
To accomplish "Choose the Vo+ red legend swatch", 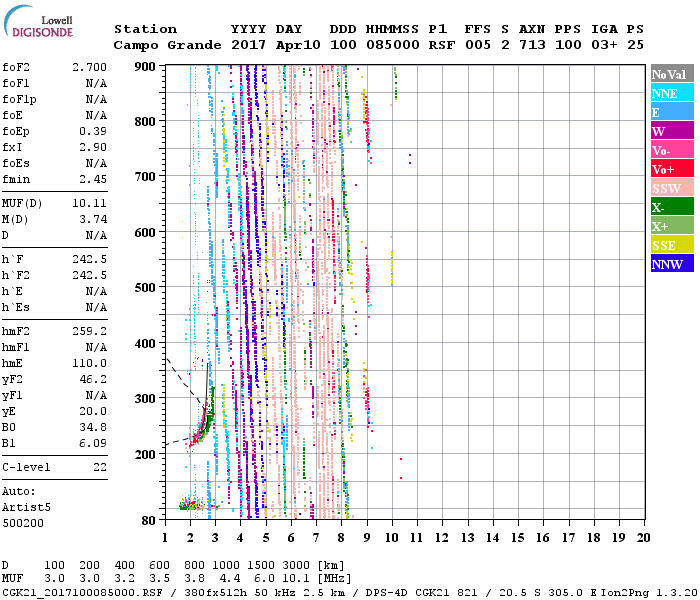I will (670, 169).
